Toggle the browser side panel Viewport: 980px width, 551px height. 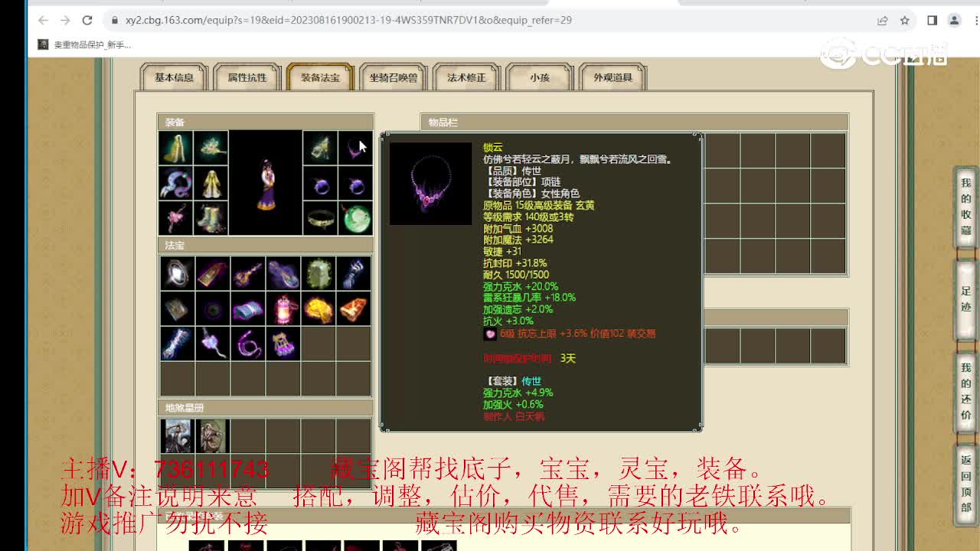[932, 21]
